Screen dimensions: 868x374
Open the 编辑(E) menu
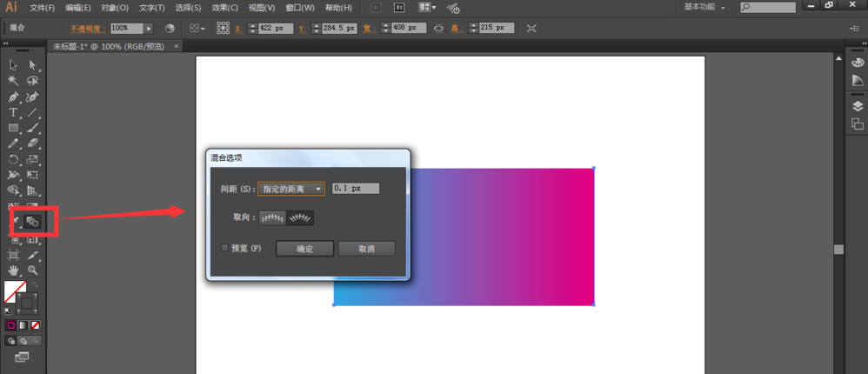click(x=78, y=8)
